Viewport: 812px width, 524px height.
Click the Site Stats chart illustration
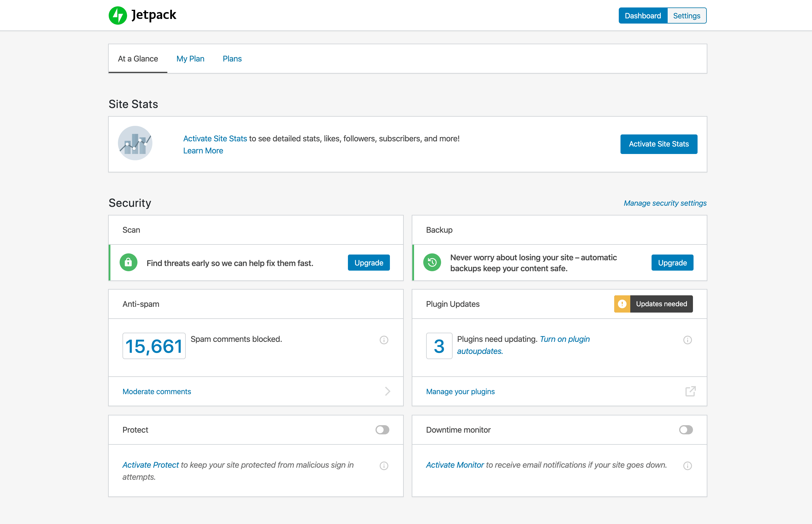click(135, 143)
